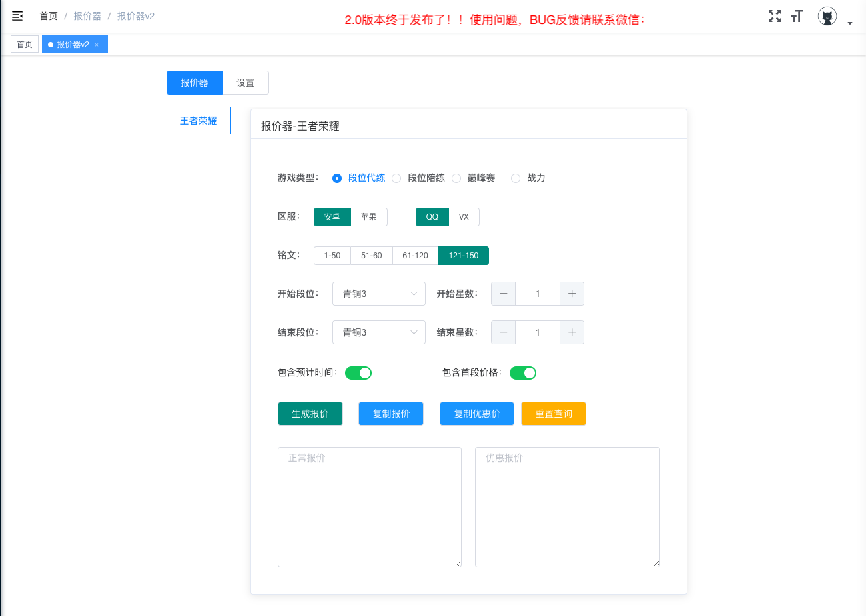Switch to the 设置 tab
The height and width of the screenshot is (616, 866).
pyautogui.click(x=245, y=82)
